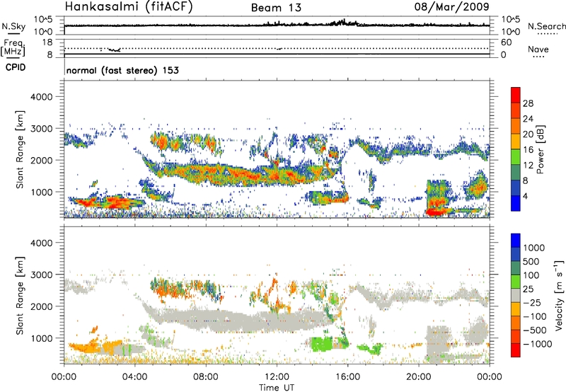Image resolution: width=566 pixels, height=392 pixels.
Task: Click the 4 tick on the power colorbar
Action: (x=525, y=196)
